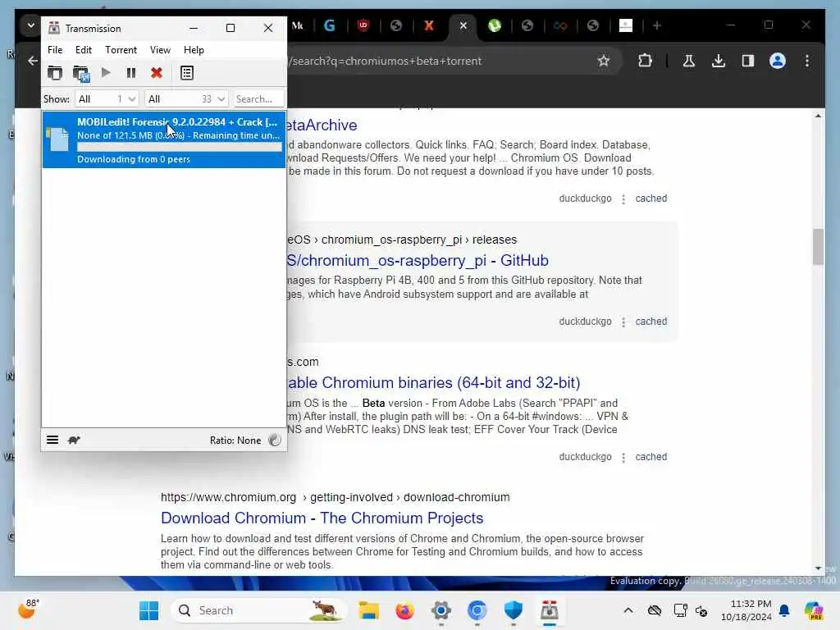Open a torrent file in Transmission
840x630 pixels.
coord(55,73)
